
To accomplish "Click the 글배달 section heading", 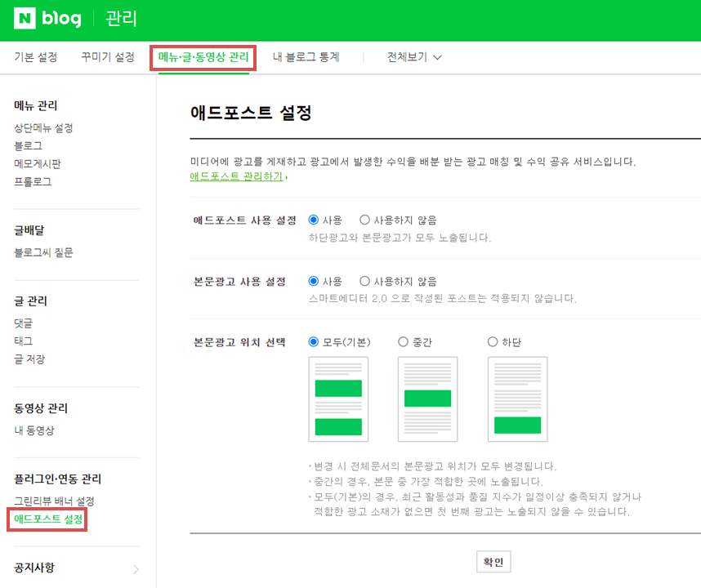I will pos(29,230).
